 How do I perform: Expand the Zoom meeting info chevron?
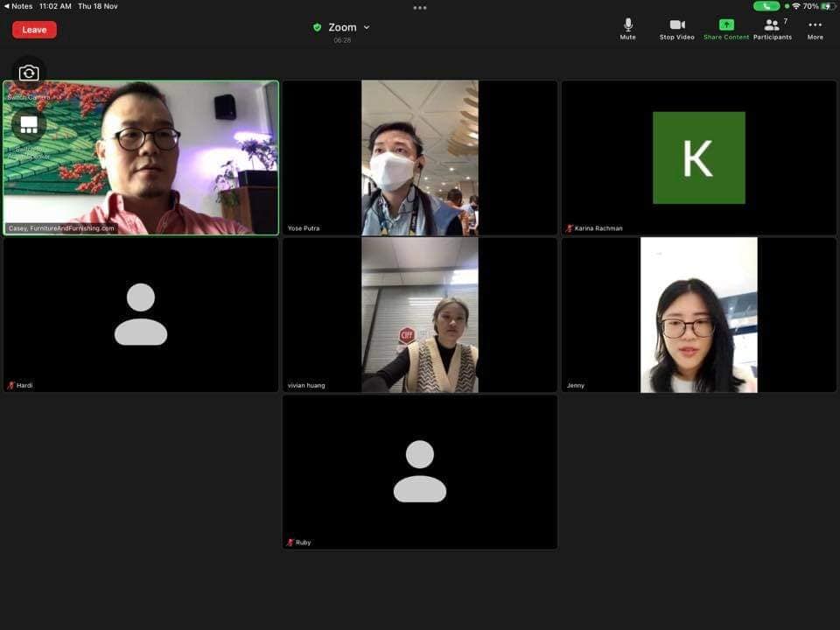tap(367, 27)
